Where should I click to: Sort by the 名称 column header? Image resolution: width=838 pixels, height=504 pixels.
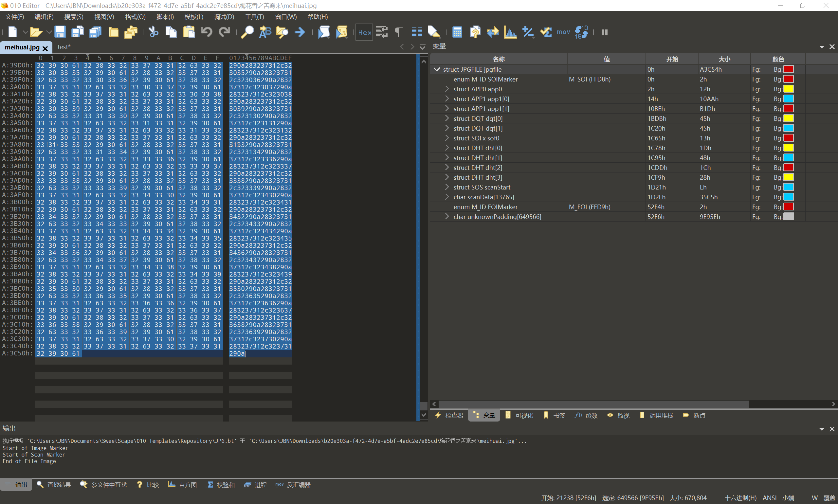(499, 59)
